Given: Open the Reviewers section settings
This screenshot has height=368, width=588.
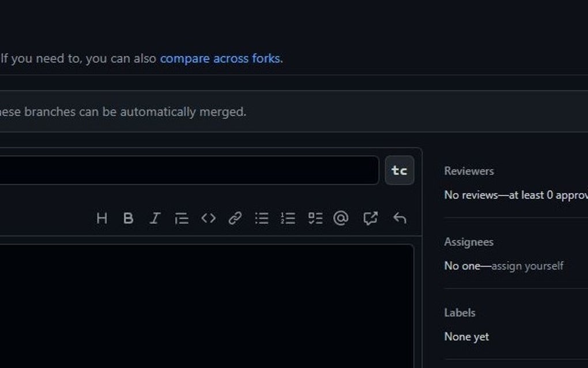Looking at the screenshot, I should [468, 171].
